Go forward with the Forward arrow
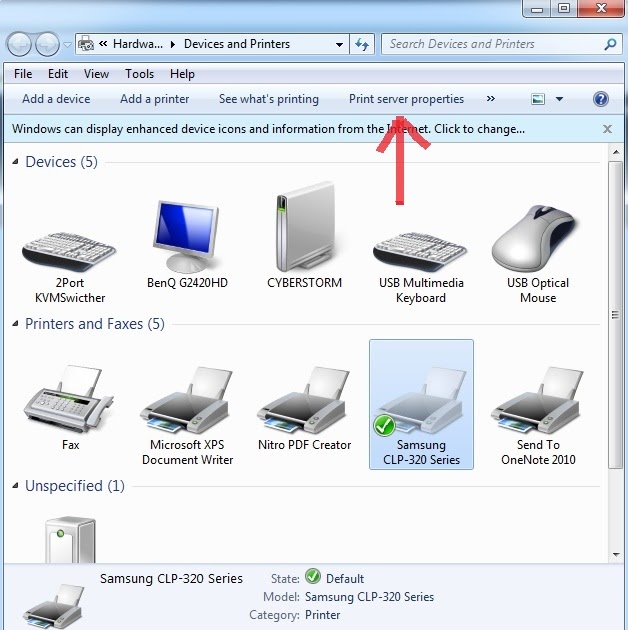Image resolution: width=628 pixels, height=630 pixels. (x=47, y=44)
